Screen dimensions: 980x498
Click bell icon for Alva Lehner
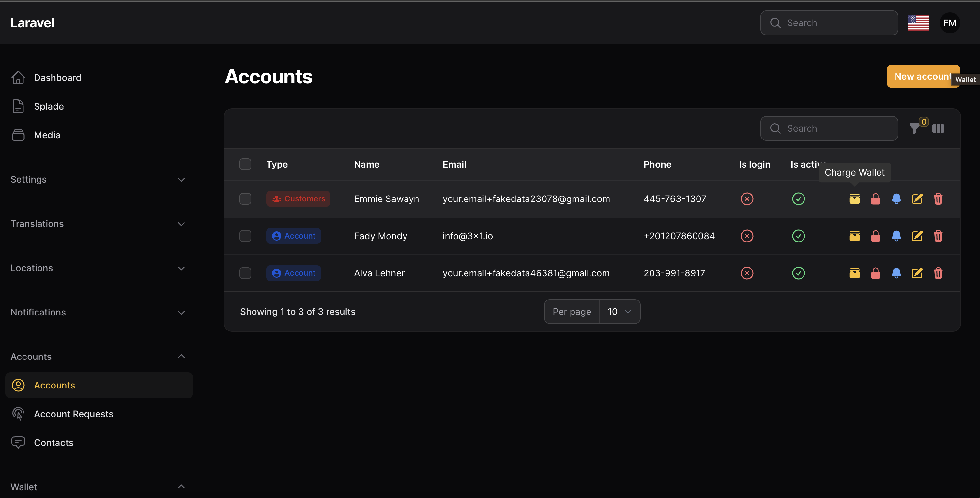(x=896, y=273)
